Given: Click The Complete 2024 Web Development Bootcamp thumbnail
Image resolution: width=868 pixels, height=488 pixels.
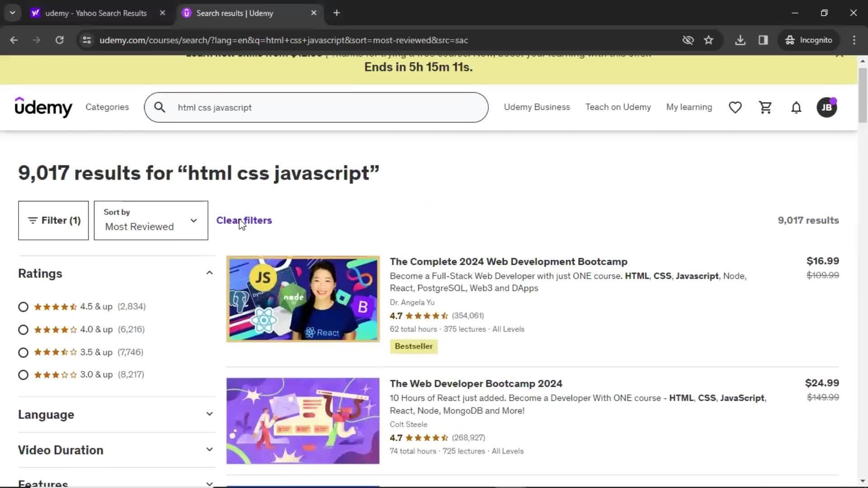Looking at the screenshot, I should tap(303, 300).
